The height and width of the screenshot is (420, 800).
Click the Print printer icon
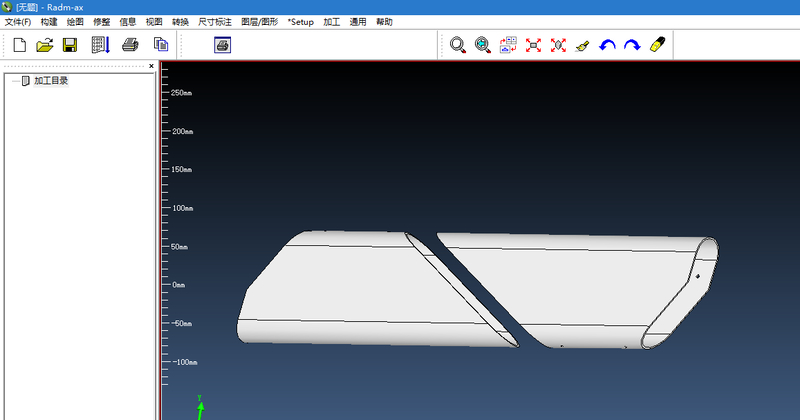130,45
